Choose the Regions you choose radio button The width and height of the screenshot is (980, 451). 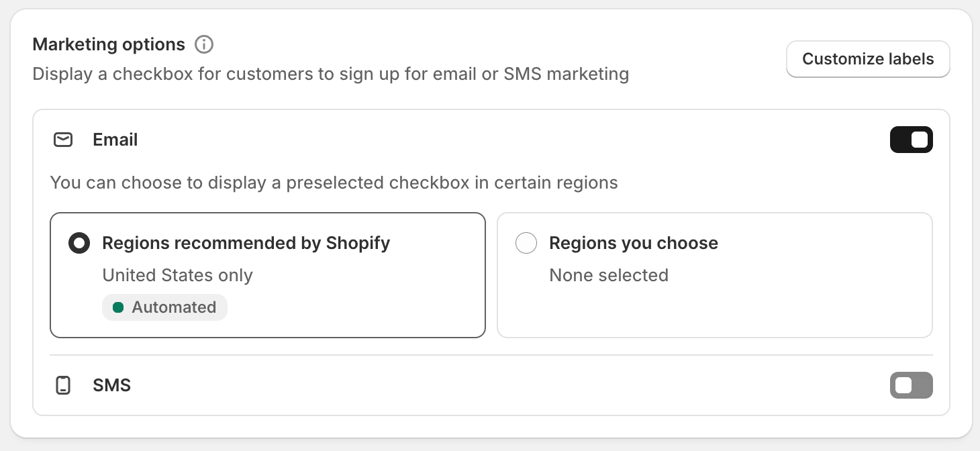pyautogui.click(x=526, y=243)
